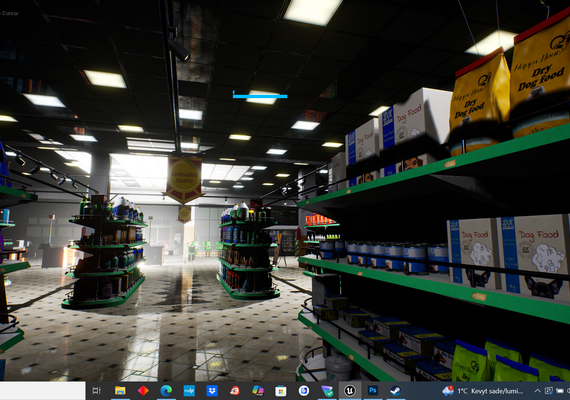
Task: Click the Microsoft Store taskbar icon
Action: 281,391
